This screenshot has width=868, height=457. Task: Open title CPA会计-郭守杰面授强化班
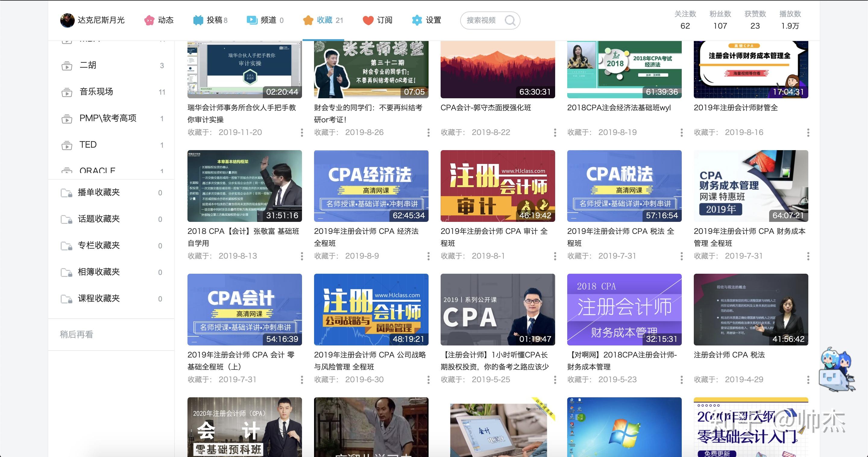pos(486,108)
